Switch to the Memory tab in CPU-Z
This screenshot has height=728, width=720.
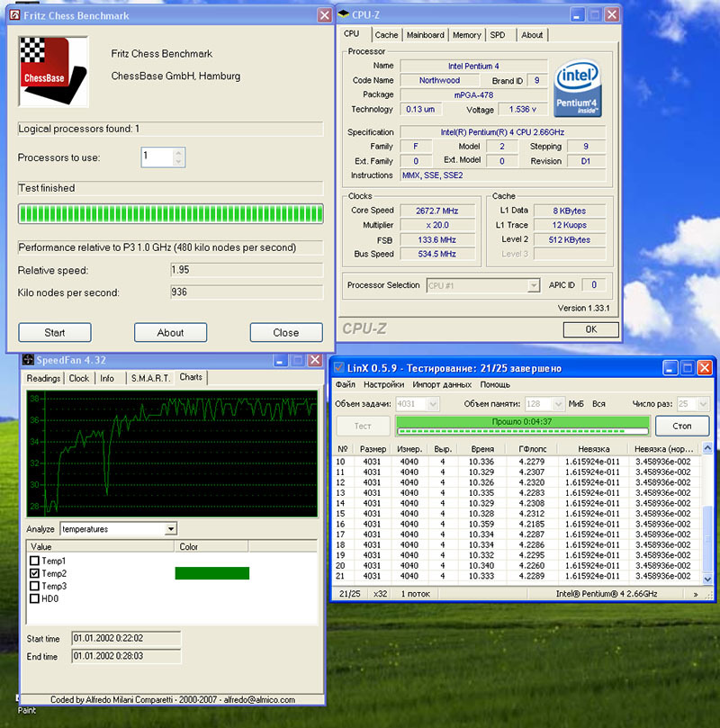tap(466, 35)
